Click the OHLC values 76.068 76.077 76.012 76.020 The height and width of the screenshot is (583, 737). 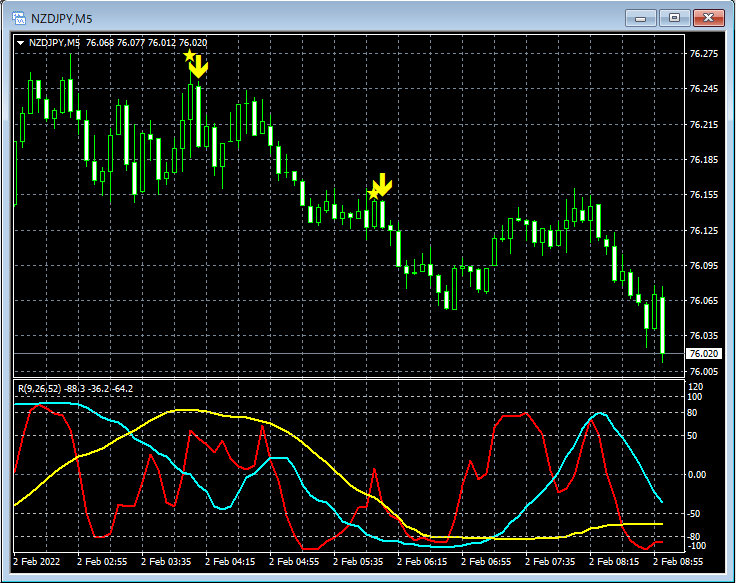click(x=146, y=43)
